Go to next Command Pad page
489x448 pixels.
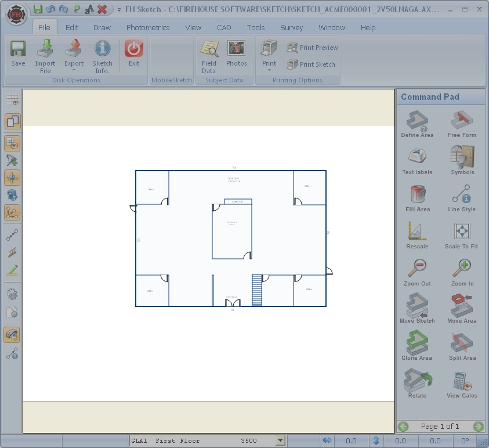[x=478, y=426]
